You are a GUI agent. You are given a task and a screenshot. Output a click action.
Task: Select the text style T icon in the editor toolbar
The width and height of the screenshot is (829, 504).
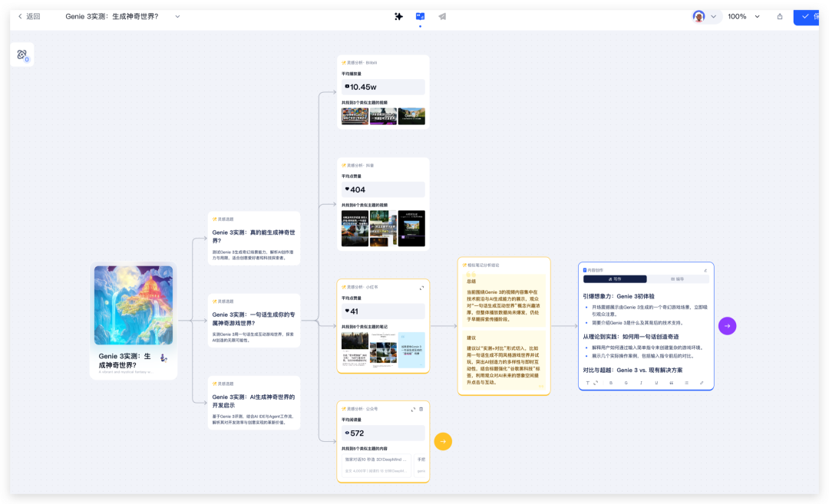point(587,383)
